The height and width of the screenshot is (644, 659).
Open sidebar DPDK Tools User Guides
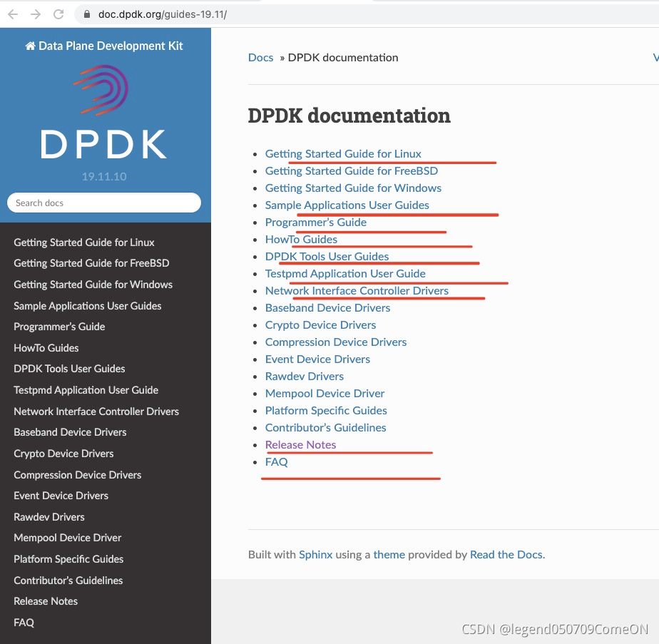tap(69, 369)
